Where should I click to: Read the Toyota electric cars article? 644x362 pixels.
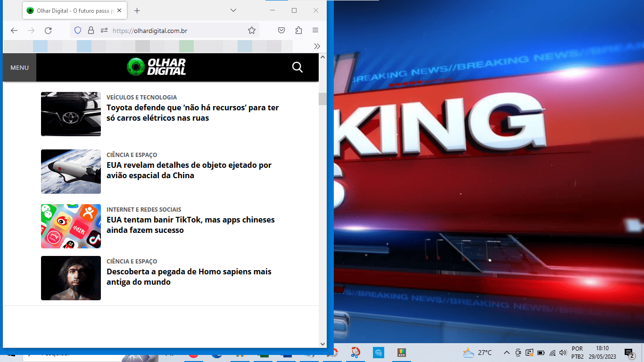point(192,113)
